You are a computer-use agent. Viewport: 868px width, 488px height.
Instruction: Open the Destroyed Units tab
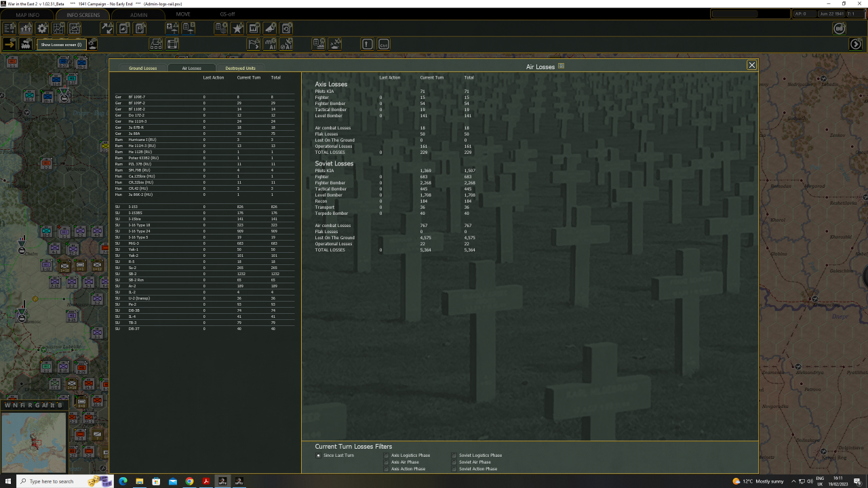(x=240, y=68)
